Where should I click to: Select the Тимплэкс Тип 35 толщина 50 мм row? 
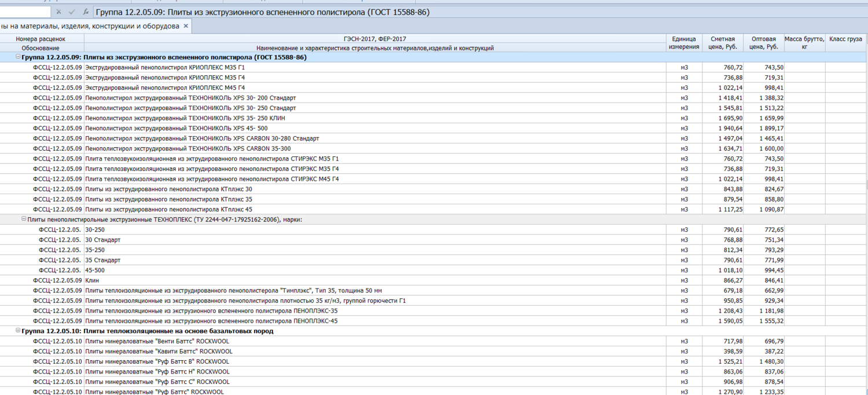coord(233,290)
